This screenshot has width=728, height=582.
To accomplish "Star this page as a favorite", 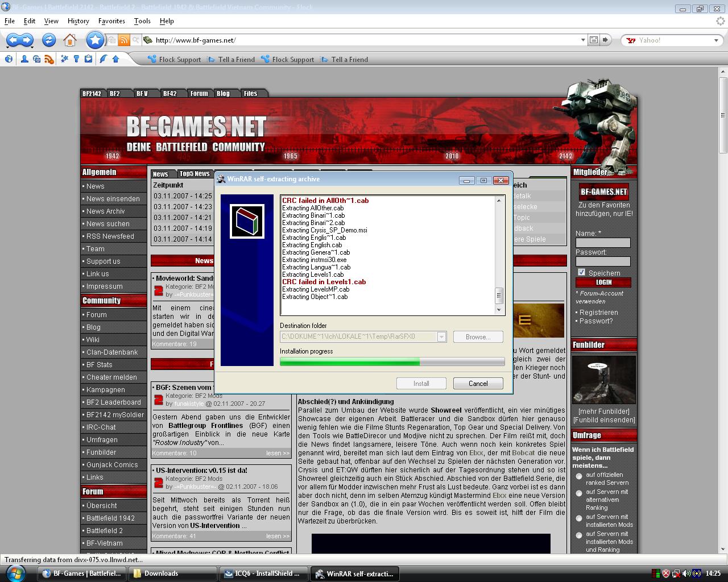I will click(x=95, y=40).
